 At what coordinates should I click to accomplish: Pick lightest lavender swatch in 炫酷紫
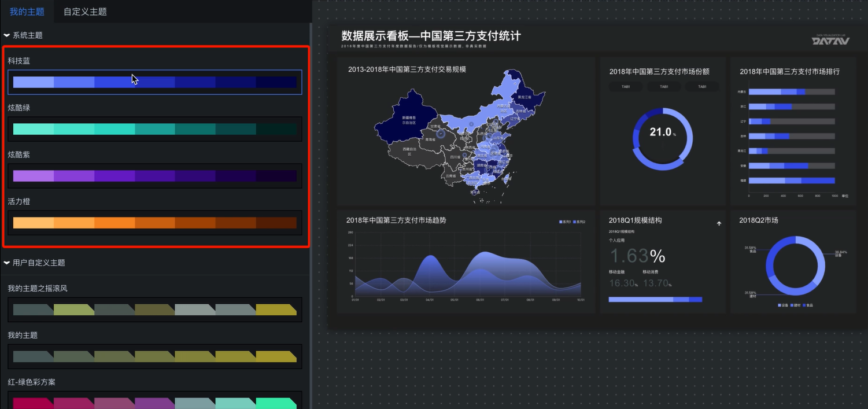point(34,176)
